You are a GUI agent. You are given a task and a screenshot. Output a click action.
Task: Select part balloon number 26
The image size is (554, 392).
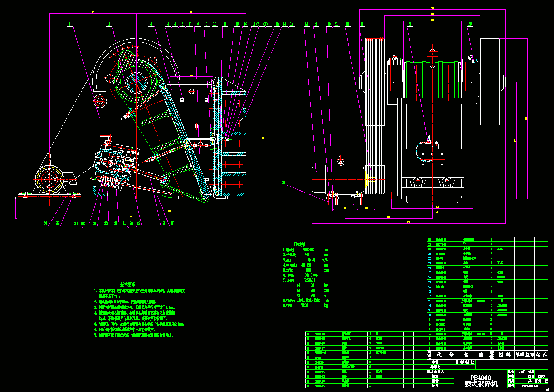(283, 183)
